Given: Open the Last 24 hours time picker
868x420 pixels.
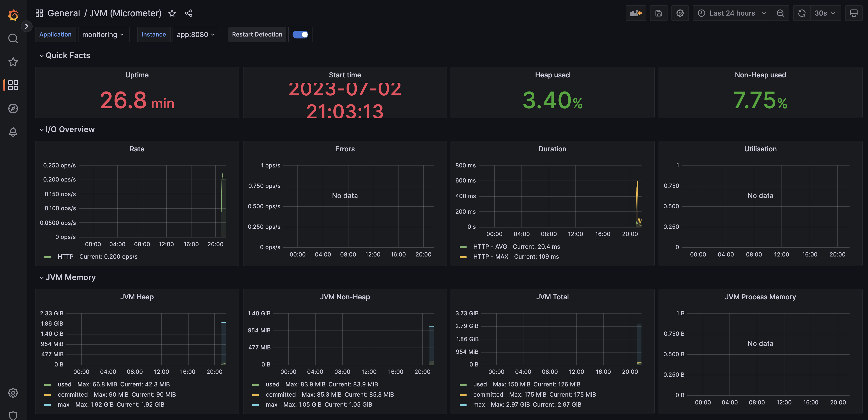Looking at the screenshot, I should (x=732, y=13).
